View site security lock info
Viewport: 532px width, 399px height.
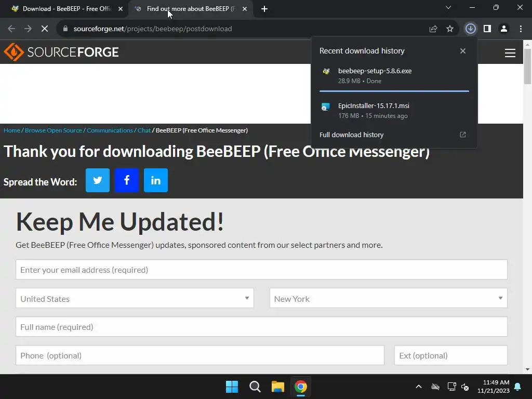coord(65,29)
